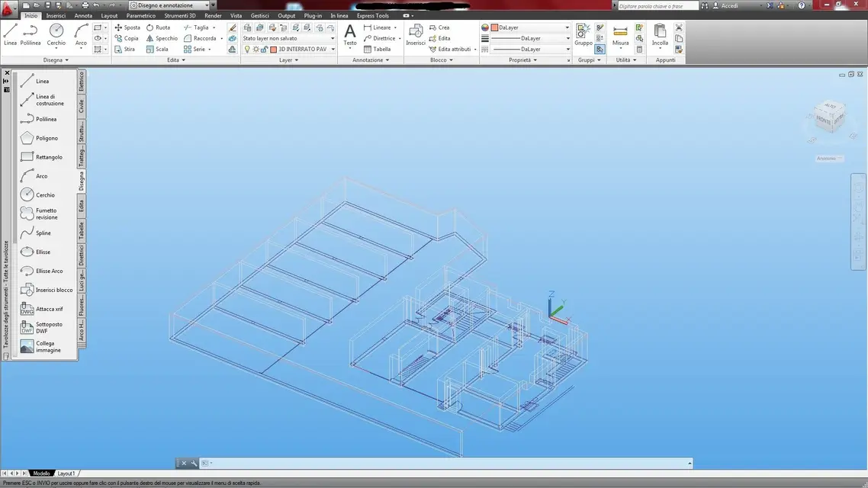The height and width of the screenshot is (488, 868).
Task: Select Poligono in the tool palette
Action: [x=40, y=138]
